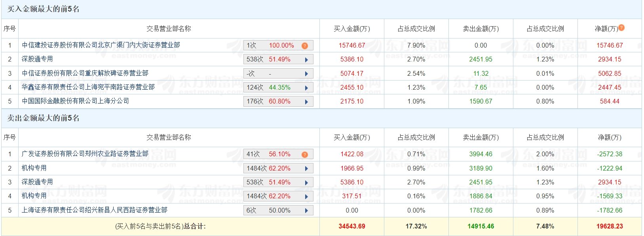Open 中信建投证券北京广渠门内大街证券营业部 link
The width and height of the screenshot is (644, 236).
pos(101,45)
